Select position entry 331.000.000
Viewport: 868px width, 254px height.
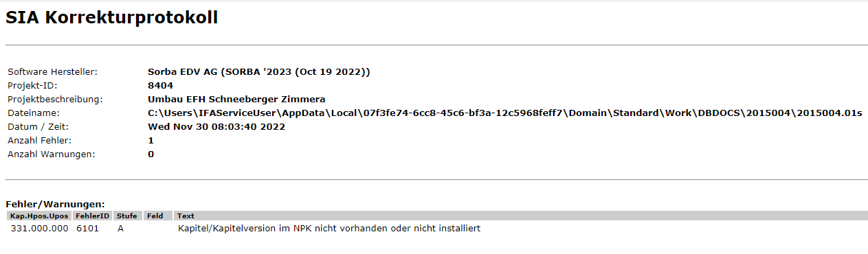(x=40, y=228)
